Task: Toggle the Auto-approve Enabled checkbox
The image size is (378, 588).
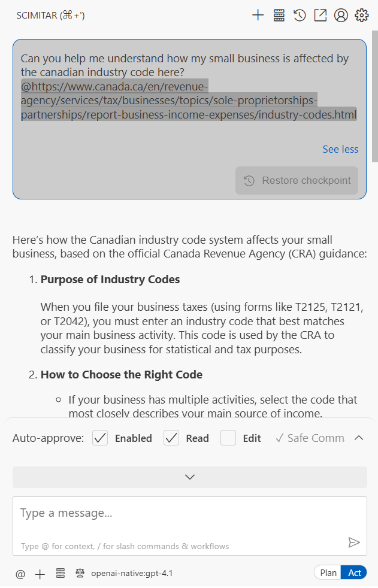Action: 100,438
